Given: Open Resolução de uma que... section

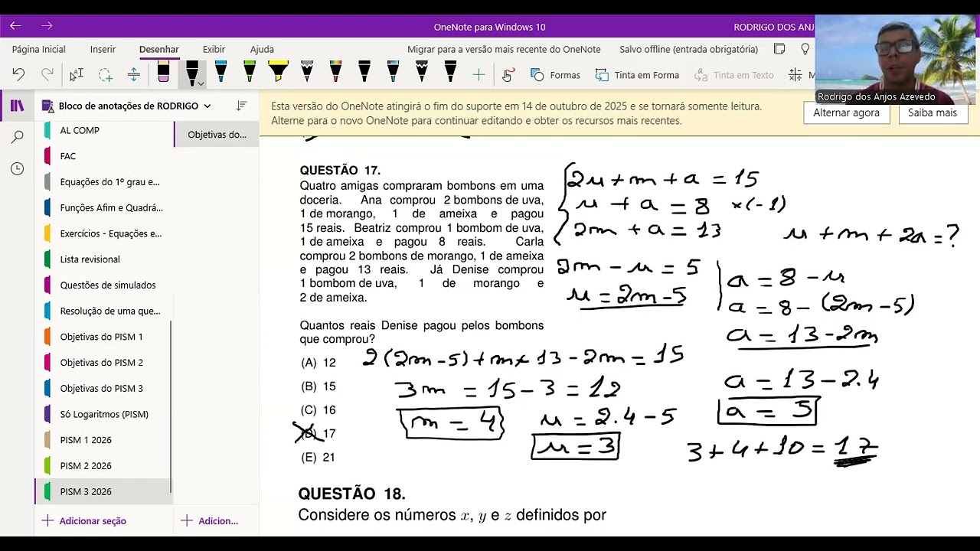Looking at the screenshot, I should pos(104,311).
